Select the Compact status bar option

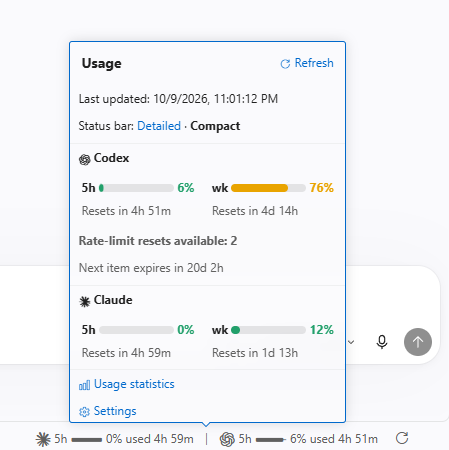[215, 126]
